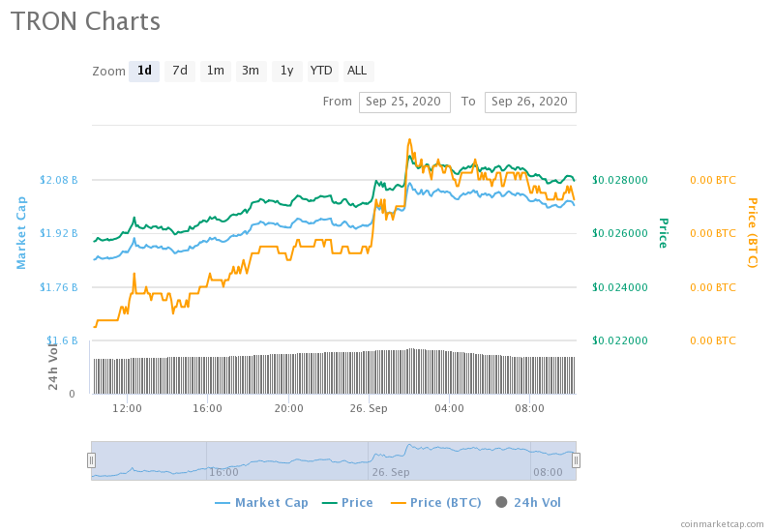The height and width of the screenshot is (532, 774).
Task: Click the TRON Charts heading
Action: point(85,21)
